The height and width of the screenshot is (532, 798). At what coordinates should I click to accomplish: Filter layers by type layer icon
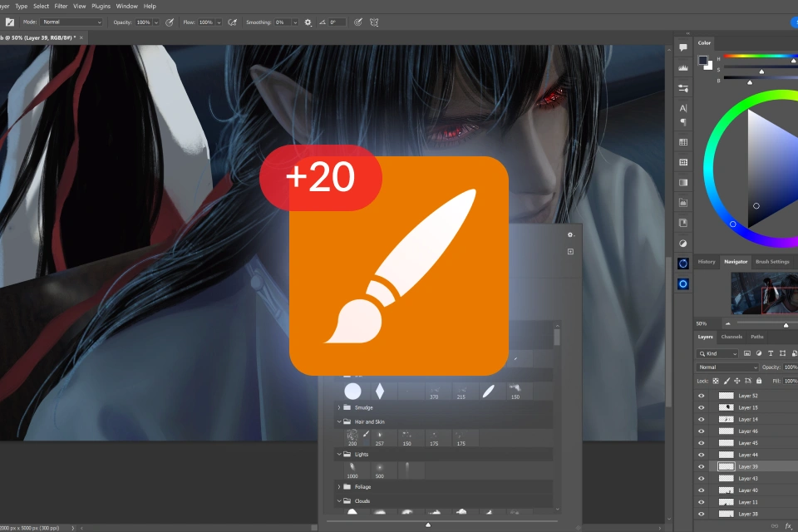pyautogui.click(x=771, y=353)
